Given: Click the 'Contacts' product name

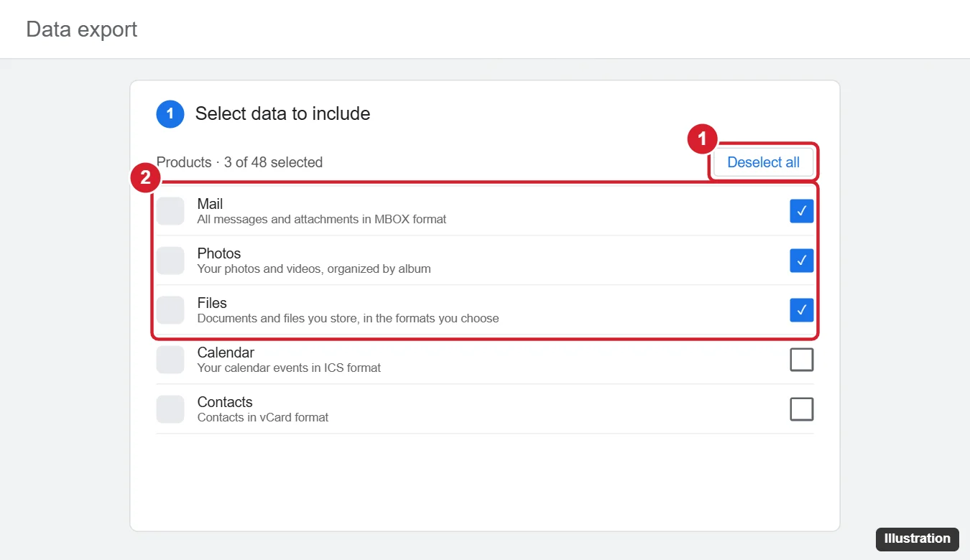Looking at the screenshot, I should pyautogui.click(x=225, y=402).
